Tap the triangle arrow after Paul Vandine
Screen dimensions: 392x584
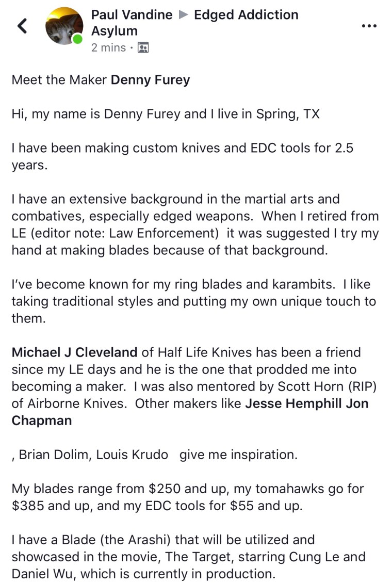[183, 15]
